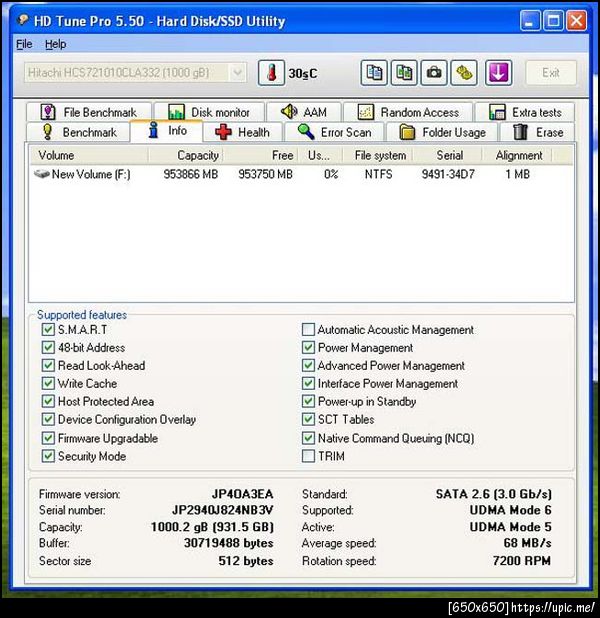
Task: Click the purple download arrow icon
Action: pyautogui.click(x=499, y=73)
